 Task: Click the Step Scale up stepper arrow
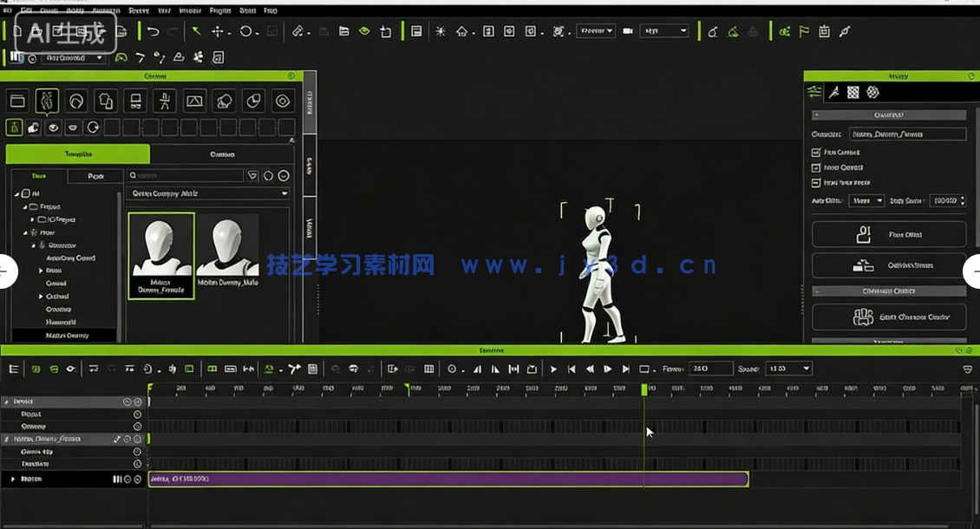pyautogui.click(x=963, y=198)
